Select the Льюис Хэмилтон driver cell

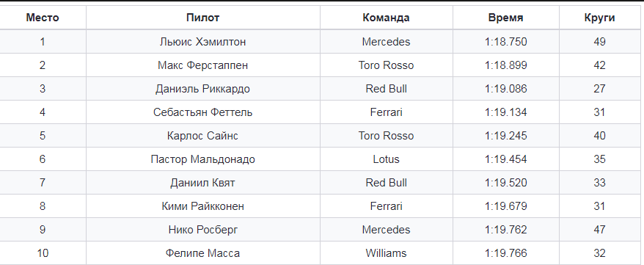pyautogui.click(x=203, y=42)
